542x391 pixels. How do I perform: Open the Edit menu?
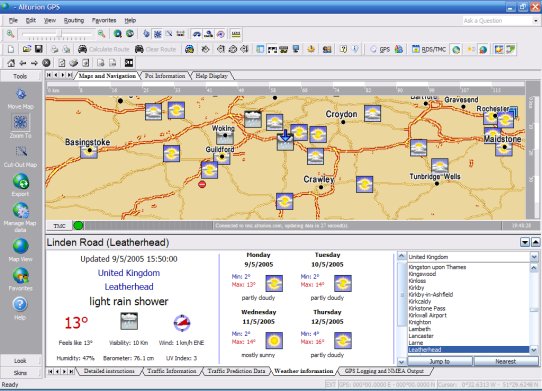click(x=31, y=20)
